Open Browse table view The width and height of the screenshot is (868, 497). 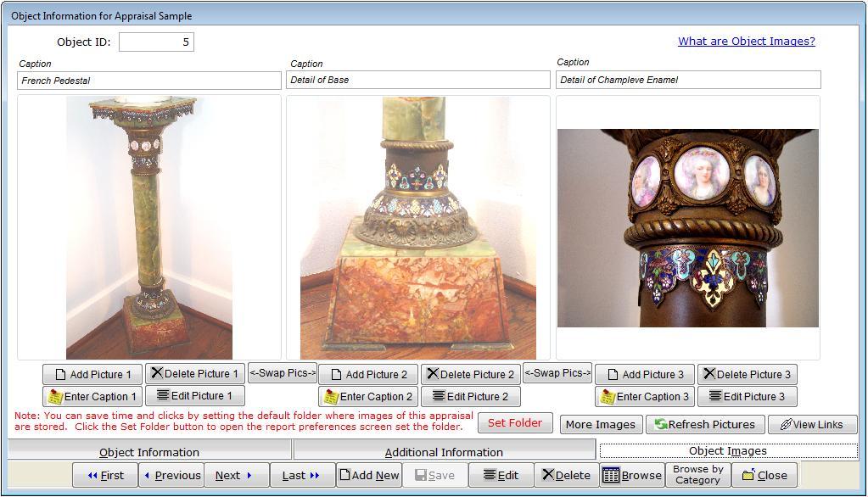[631, 475]
